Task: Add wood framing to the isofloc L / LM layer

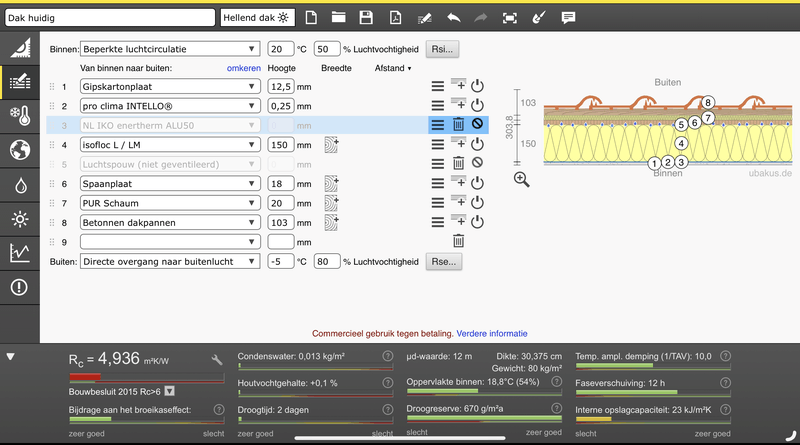Action: pyautogui.click(x=332, y=145)
